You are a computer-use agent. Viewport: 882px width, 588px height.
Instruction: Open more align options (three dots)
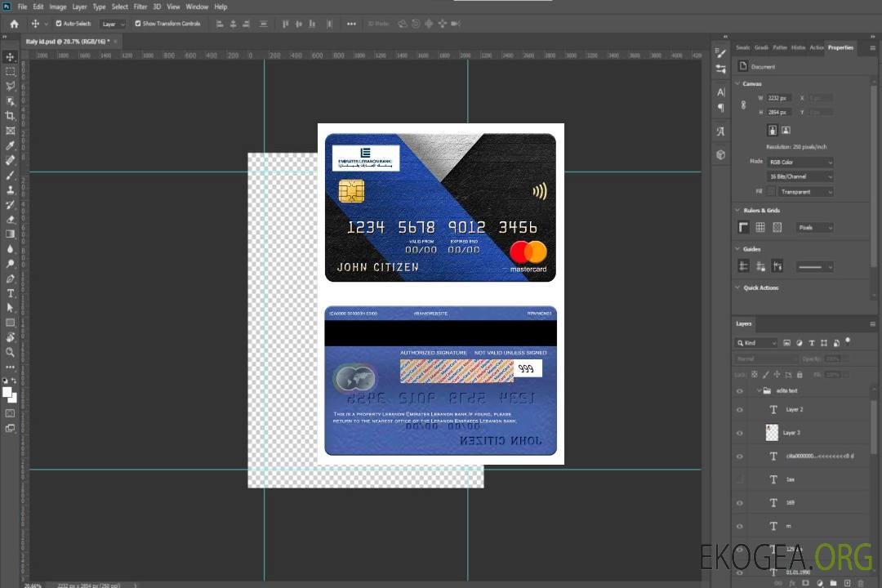351,24
